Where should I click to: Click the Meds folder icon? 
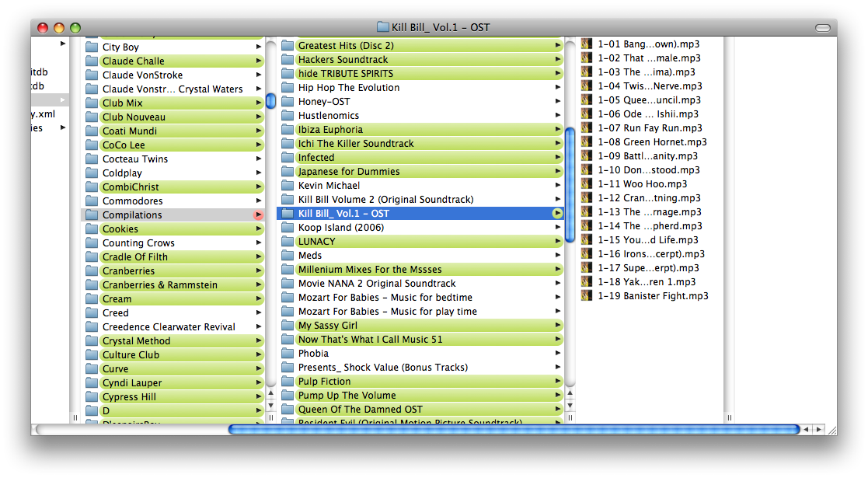288,256
